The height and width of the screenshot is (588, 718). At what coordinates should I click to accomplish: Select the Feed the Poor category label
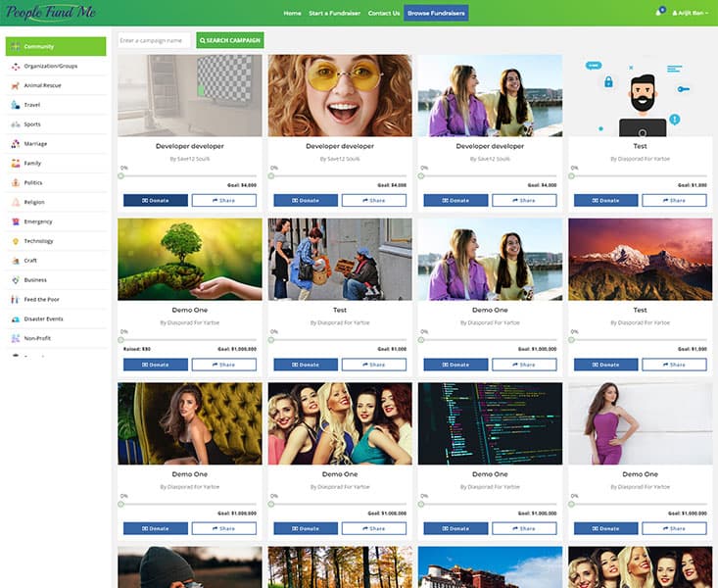(x=42, y=299)
